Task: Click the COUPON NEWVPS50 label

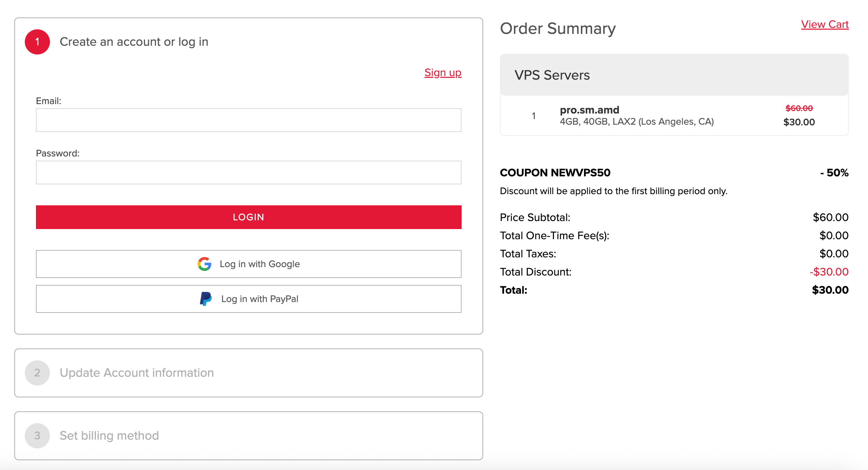Action: pyautogui.click(x=555, y=172)
